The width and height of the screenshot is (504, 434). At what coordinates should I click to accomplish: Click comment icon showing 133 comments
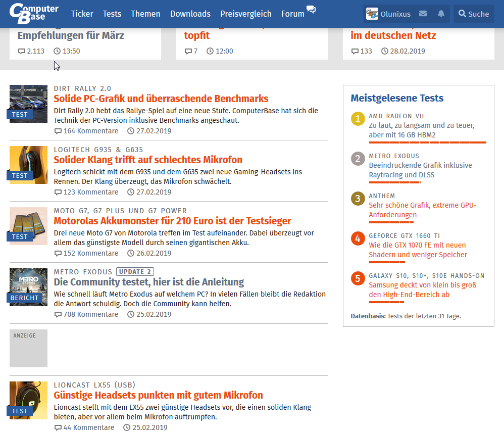355,51
